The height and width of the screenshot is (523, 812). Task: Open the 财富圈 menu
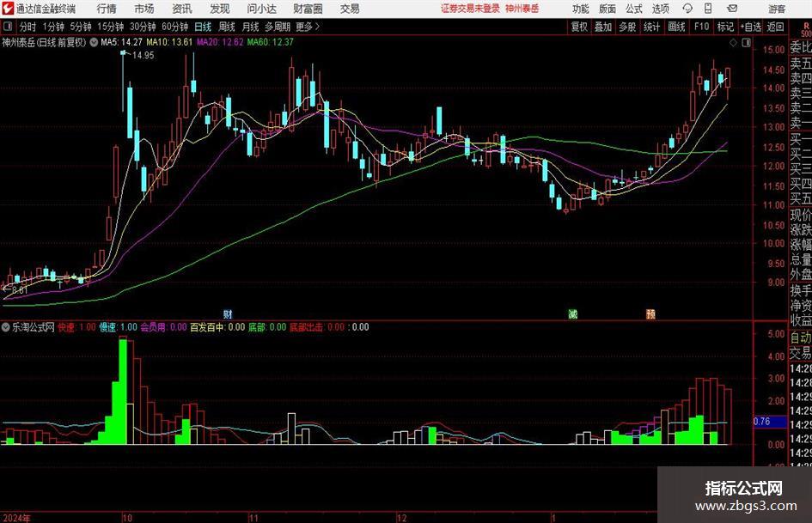(x=308, y=9)
